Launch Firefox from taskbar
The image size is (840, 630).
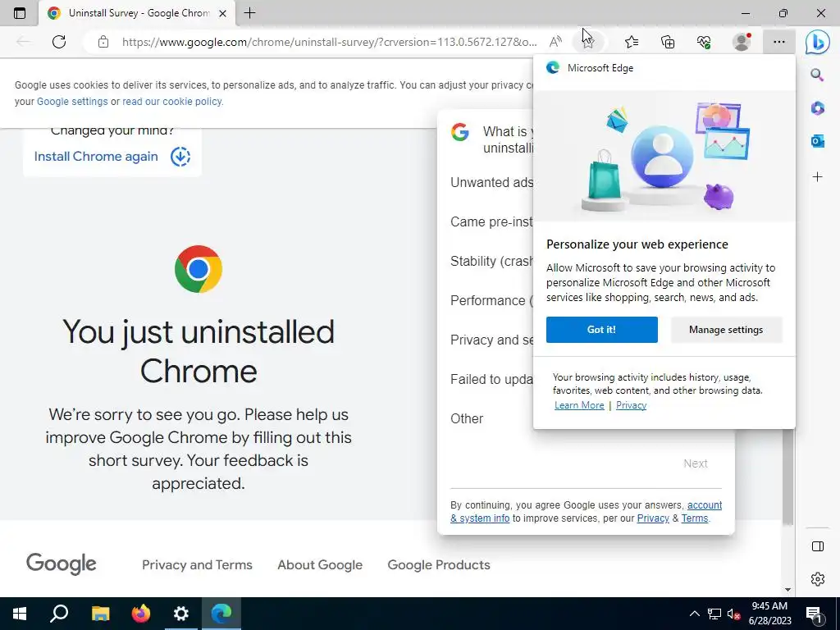141,614
